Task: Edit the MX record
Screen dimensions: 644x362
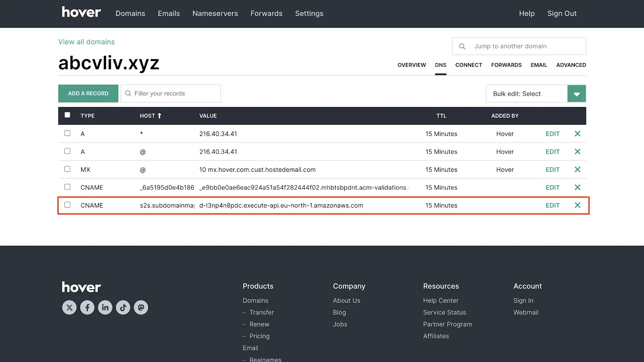Action: pyautogui.click(x=553, y=170)
